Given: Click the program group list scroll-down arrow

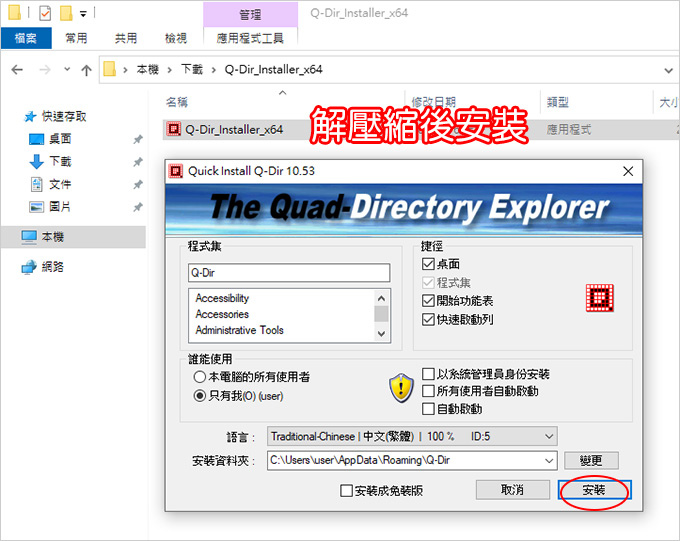Looking at the screenshot, I should [x=381, y=334].
